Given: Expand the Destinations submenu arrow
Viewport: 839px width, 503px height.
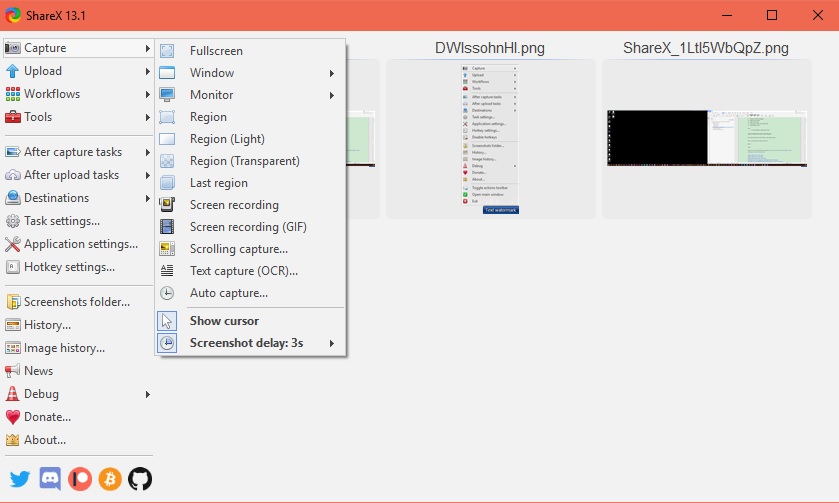Looking at the screenshot, I should pos(148,199).
